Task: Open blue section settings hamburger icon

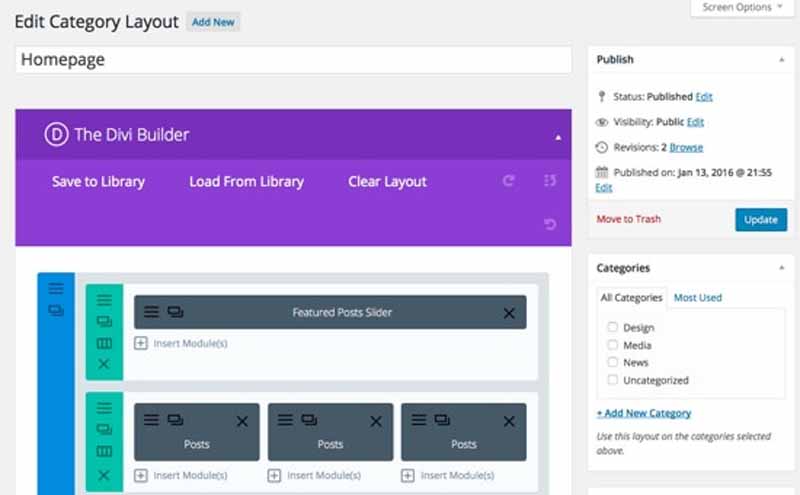Action: point(56,288)
